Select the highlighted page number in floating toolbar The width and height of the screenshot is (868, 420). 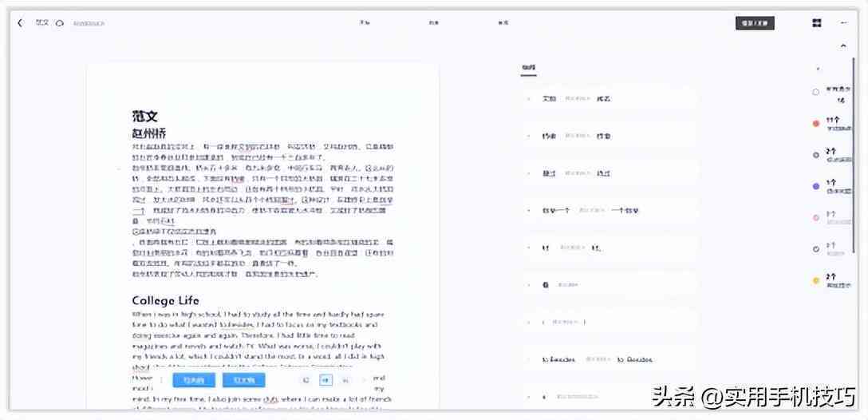click(325, 380)
